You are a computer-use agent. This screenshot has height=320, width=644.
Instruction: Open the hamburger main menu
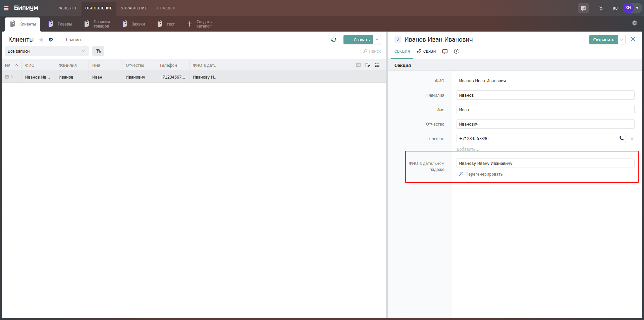pos(6,8)
